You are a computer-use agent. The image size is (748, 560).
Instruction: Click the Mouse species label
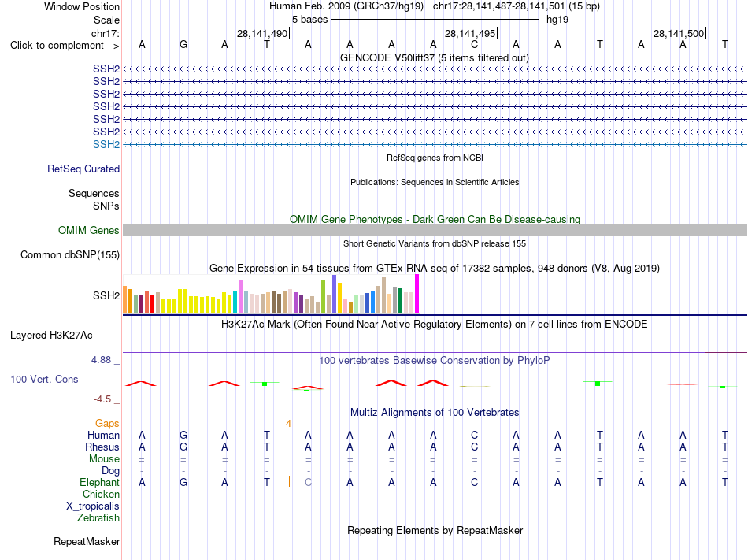104,459
